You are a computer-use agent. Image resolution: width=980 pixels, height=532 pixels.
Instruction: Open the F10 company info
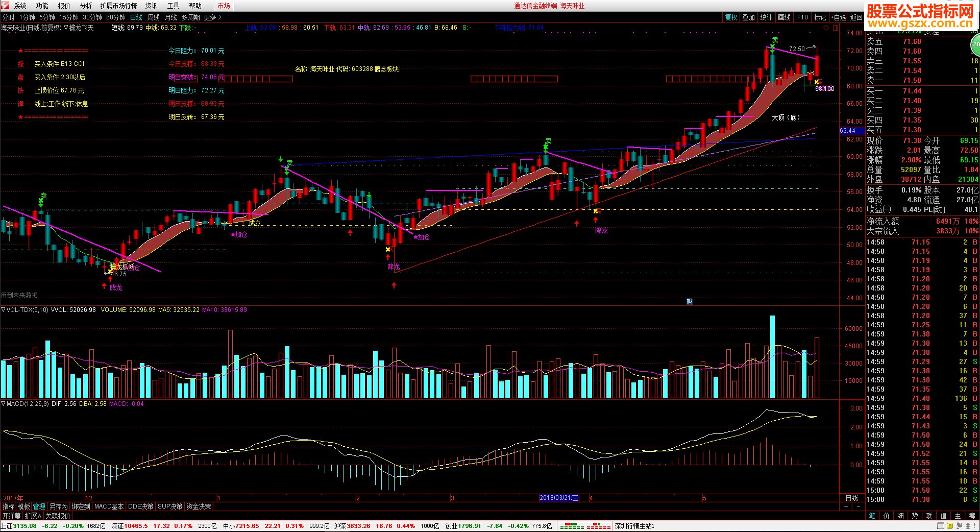click(x=802, y=17)
